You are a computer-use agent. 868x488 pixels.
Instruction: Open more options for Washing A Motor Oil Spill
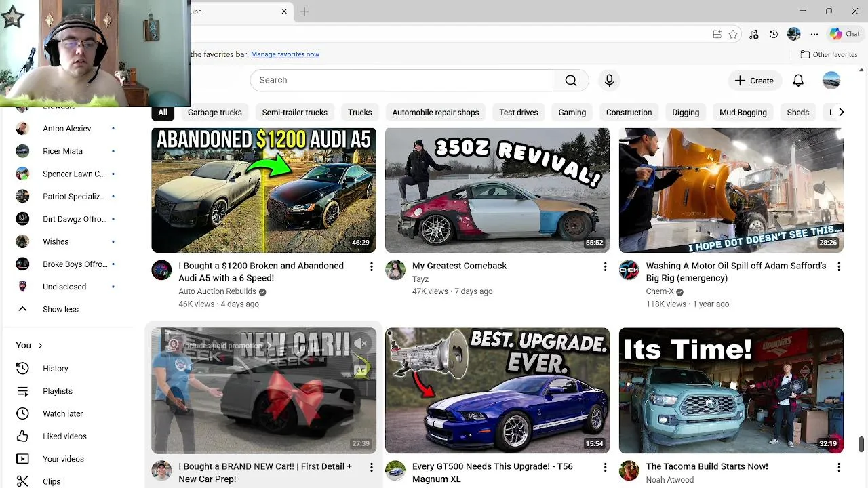click(x=839, y=267)
